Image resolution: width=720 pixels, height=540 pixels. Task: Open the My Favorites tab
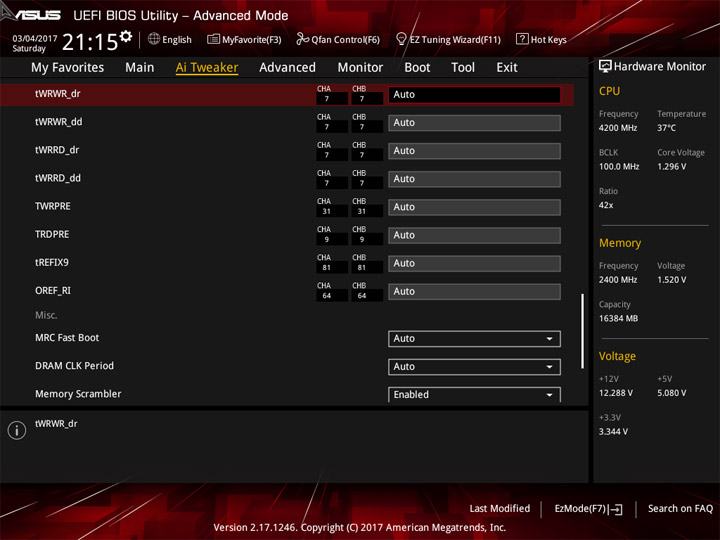click(68, 68)
